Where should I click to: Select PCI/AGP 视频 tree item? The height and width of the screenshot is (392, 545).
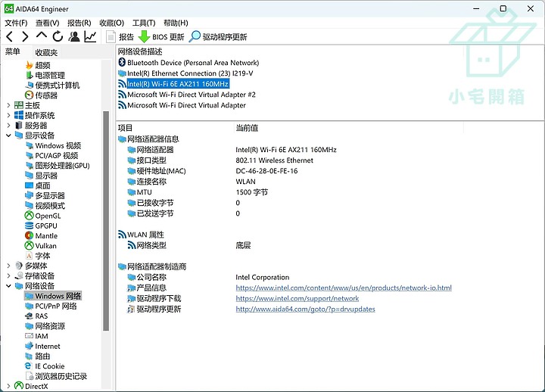(51, 156)
